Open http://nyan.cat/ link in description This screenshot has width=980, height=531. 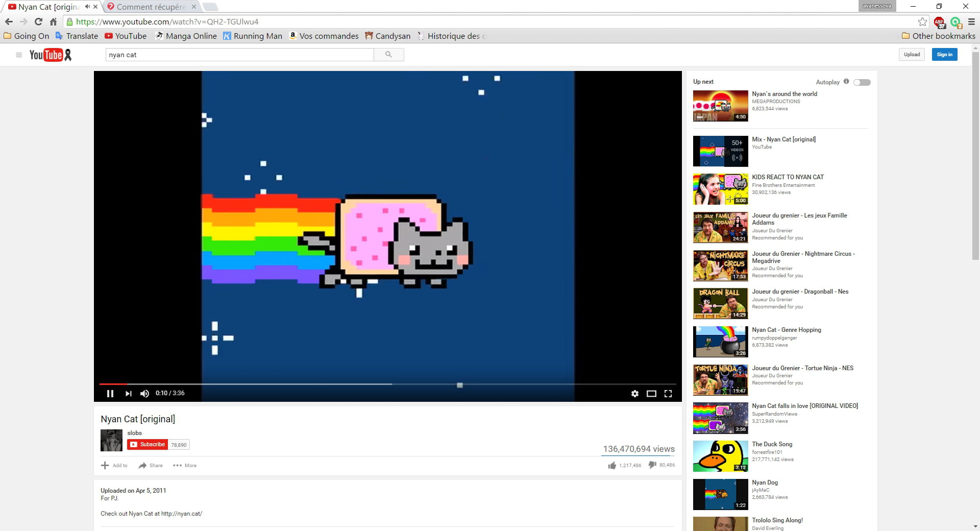[182, 514]
